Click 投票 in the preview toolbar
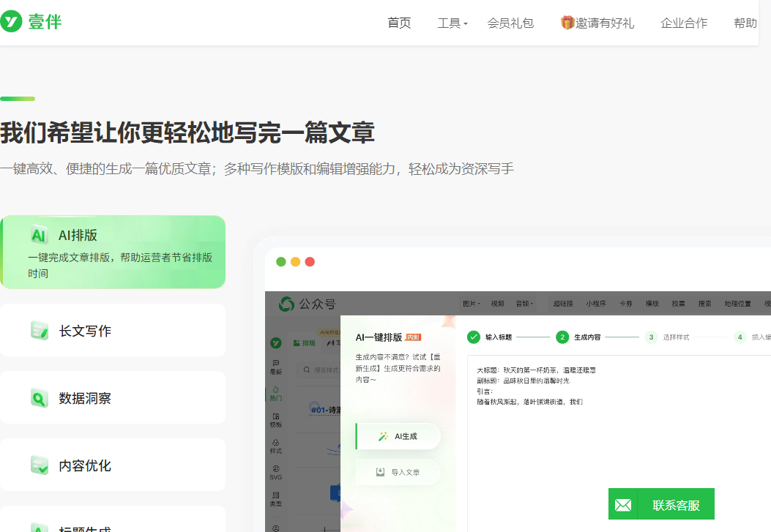 679,304
